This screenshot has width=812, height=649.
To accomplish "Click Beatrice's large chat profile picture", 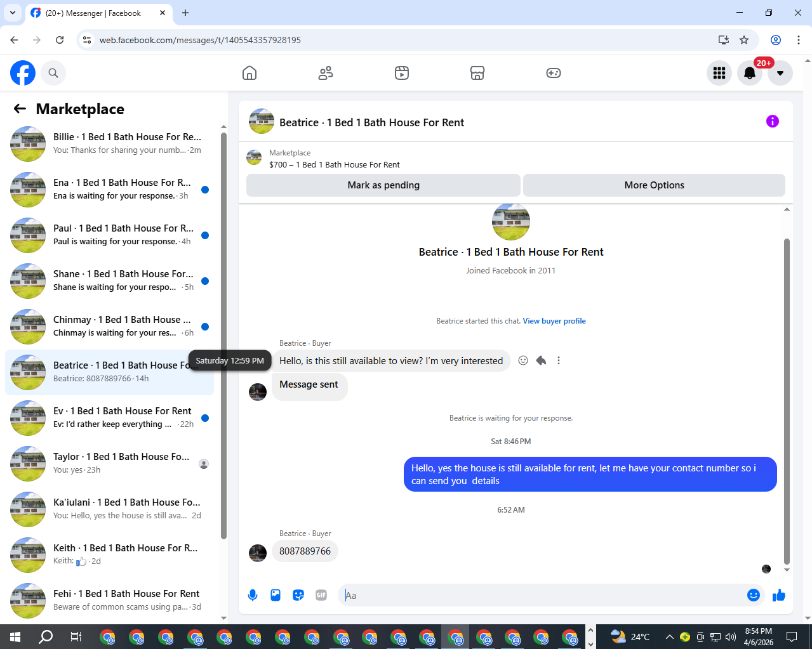I will point(511,221).
